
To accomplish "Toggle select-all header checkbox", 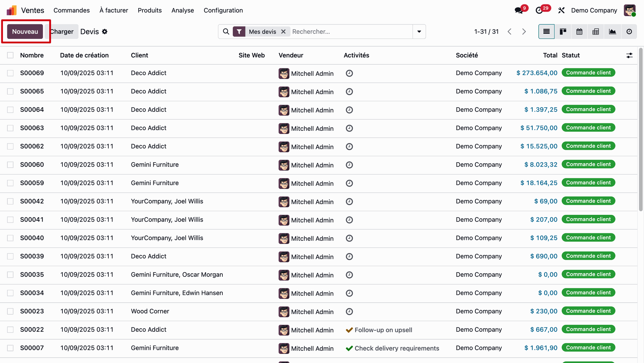I will pos(10,55).
